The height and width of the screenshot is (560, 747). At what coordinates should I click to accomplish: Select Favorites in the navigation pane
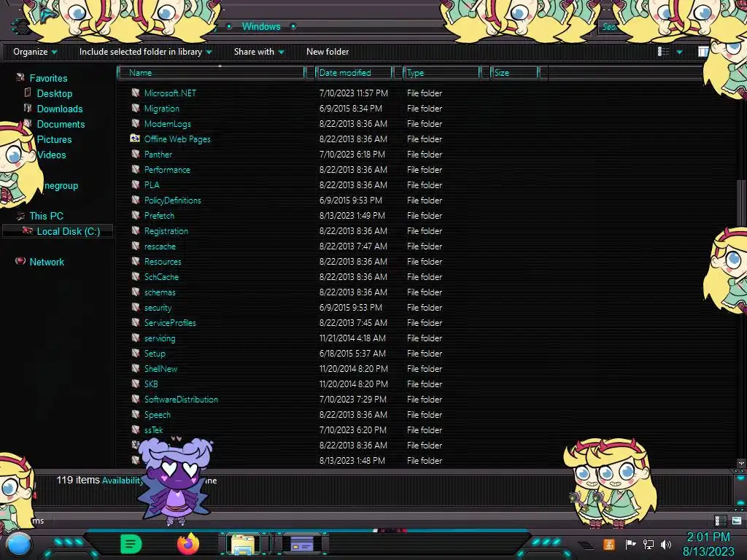coord(48,78)
